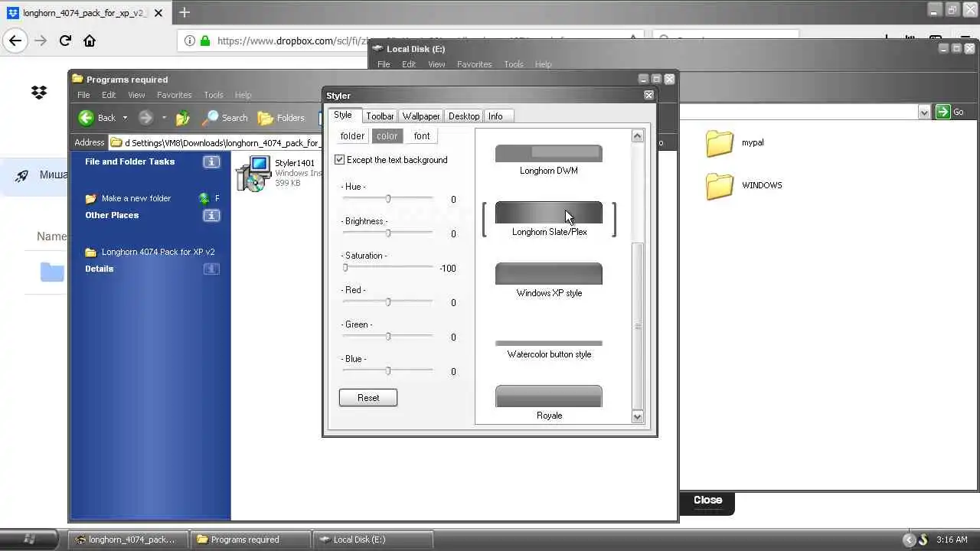
Task: Open View menu in Local Disk (E:) window
Action: tap(436, 64)
